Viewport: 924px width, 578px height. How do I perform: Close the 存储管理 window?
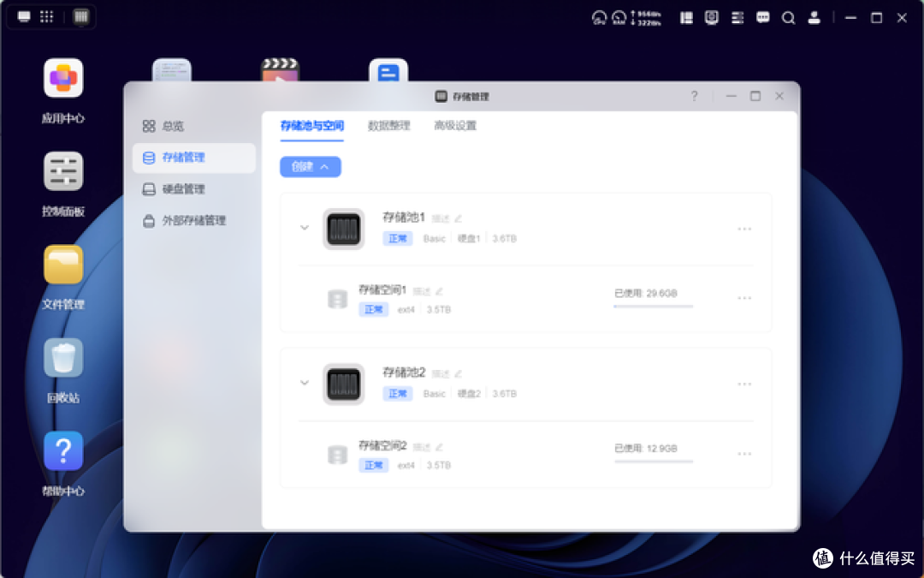[x=779, y=96]
